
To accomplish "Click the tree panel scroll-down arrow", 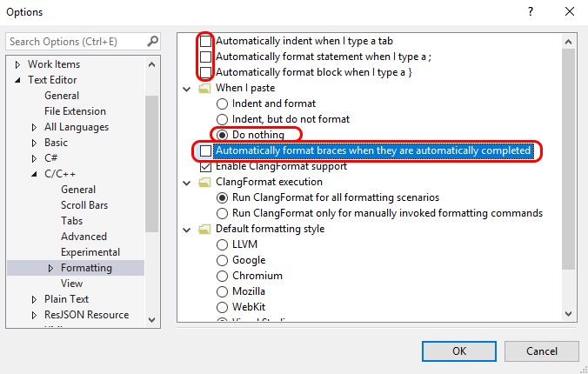I will pyautogui.click(x=152, y=320).
